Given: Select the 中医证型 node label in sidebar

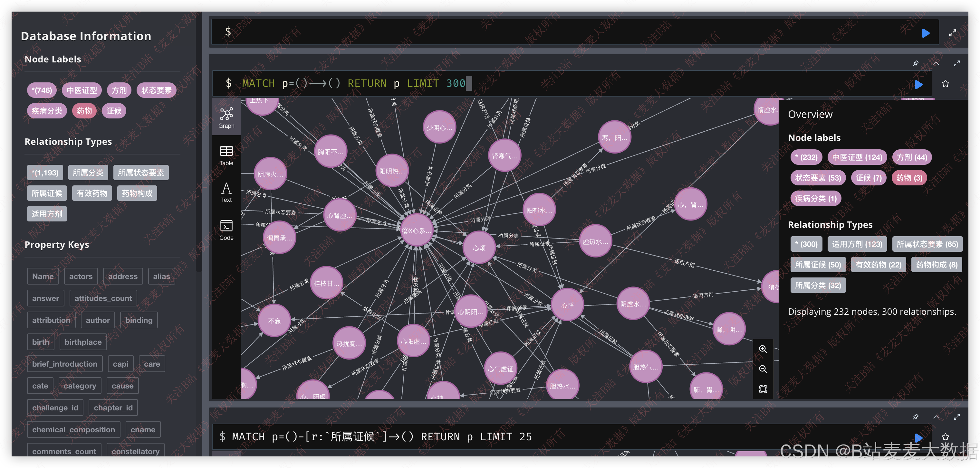Looking at the screenshot, I should (x=82, y=90).
